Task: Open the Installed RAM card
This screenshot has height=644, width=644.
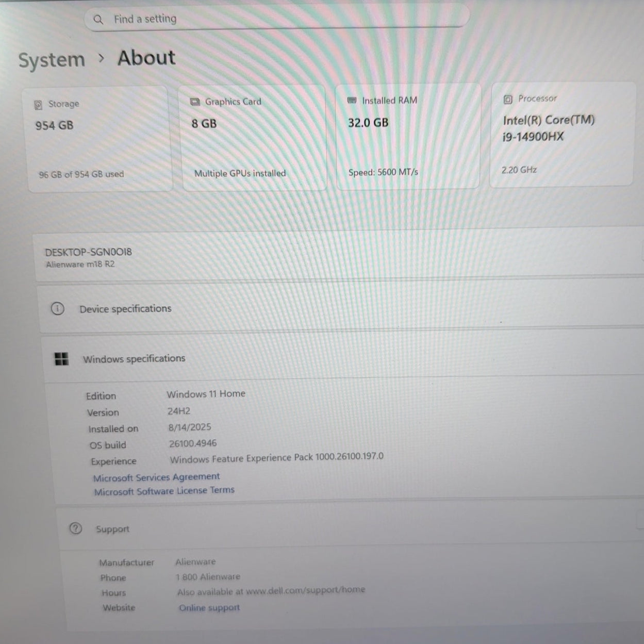Action: 408,136
